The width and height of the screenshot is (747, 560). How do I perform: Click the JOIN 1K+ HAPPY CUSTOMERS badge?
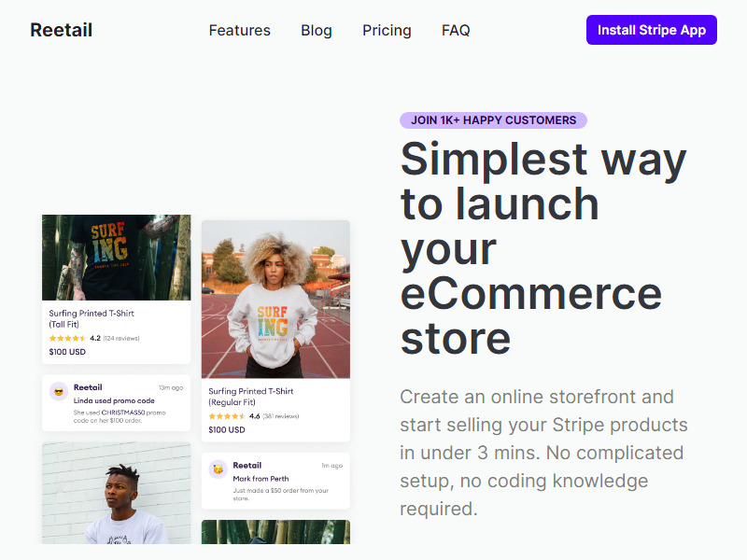click(493, 120)
